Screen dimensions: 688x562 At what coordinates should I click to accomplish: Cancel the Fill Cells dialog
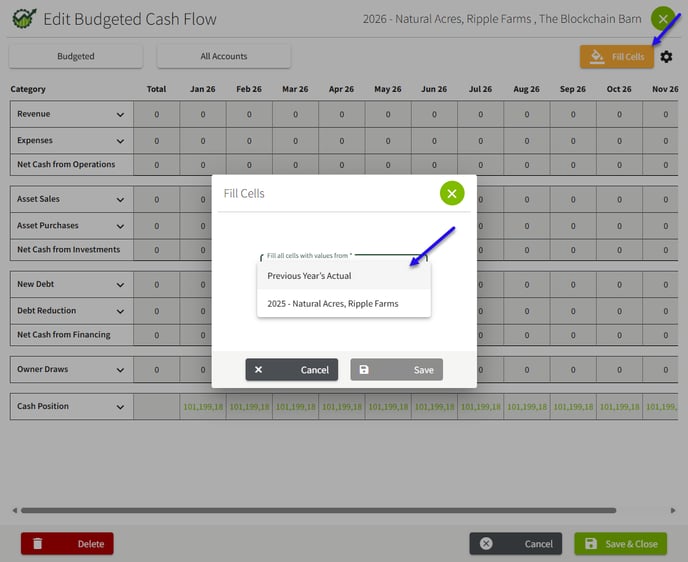click(x=292, y=370)
